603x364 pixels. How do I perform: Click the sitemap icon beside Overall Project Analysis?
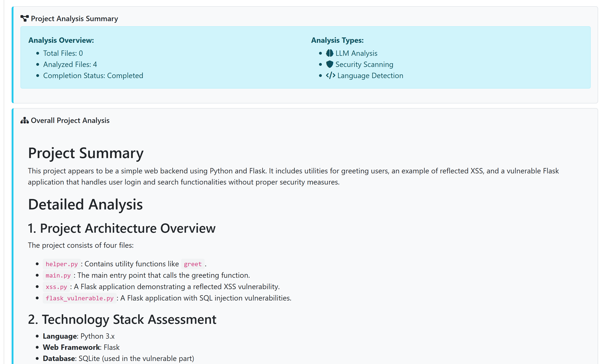pos(24,120)
